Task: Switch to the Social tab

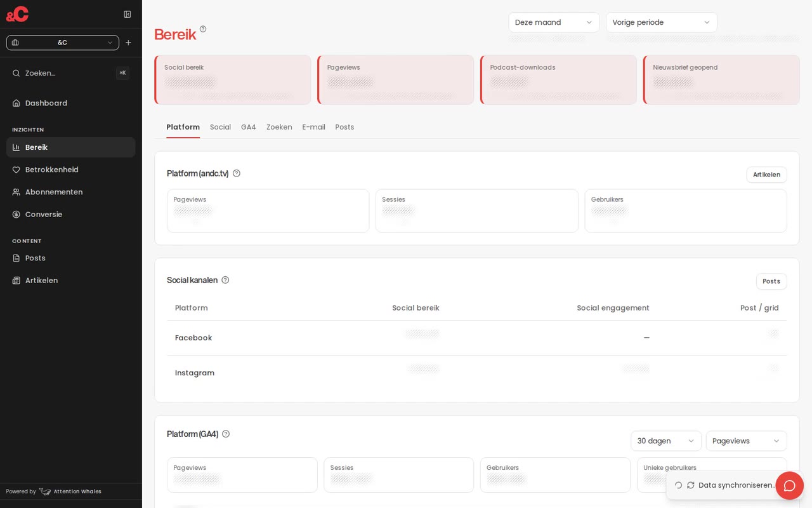Action: point(220,127)
